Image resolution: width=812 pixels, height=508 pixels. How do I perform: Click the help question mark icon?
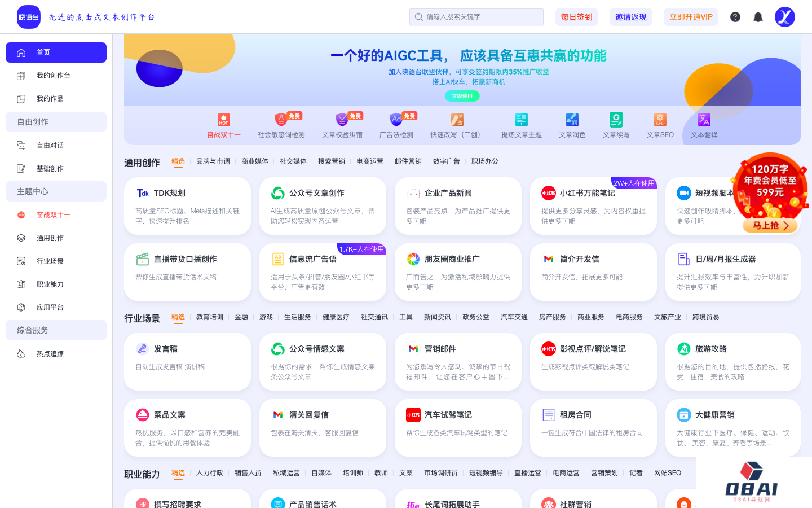click(735, 16)
